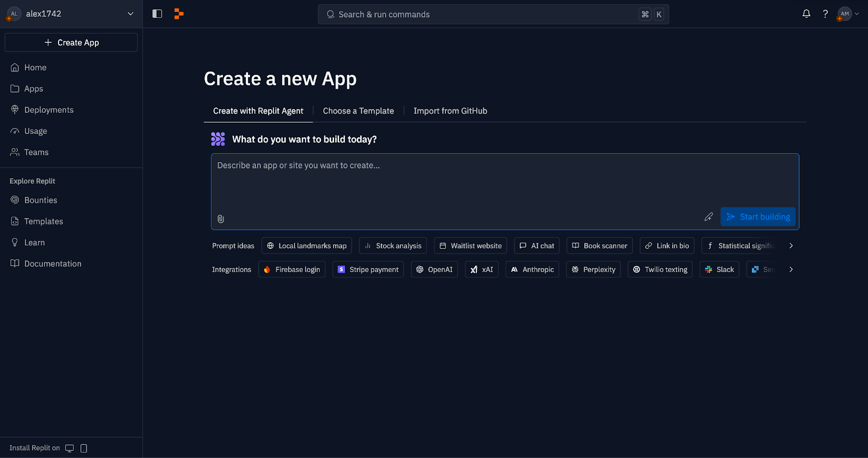Open Teams in the sidebar

pos(71,152)
